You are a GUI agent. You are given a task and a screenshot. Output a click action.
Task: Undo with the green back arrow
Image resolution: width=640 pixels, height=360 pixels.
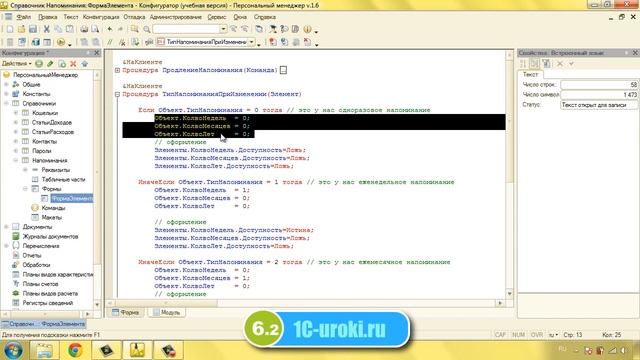point(109,29)
